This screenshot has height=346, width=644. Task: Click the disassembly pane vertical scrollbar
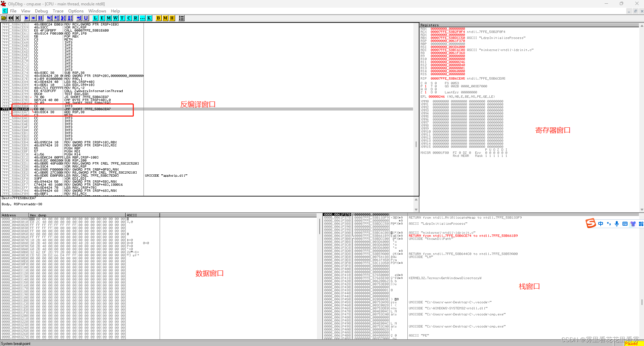point(416,109)
